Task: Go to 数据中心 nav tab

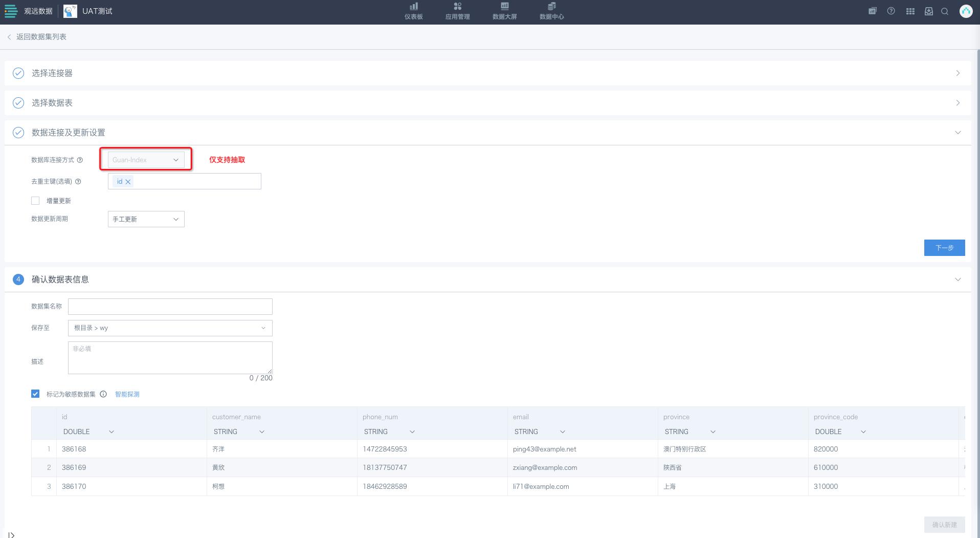Action: coord(551,11)
